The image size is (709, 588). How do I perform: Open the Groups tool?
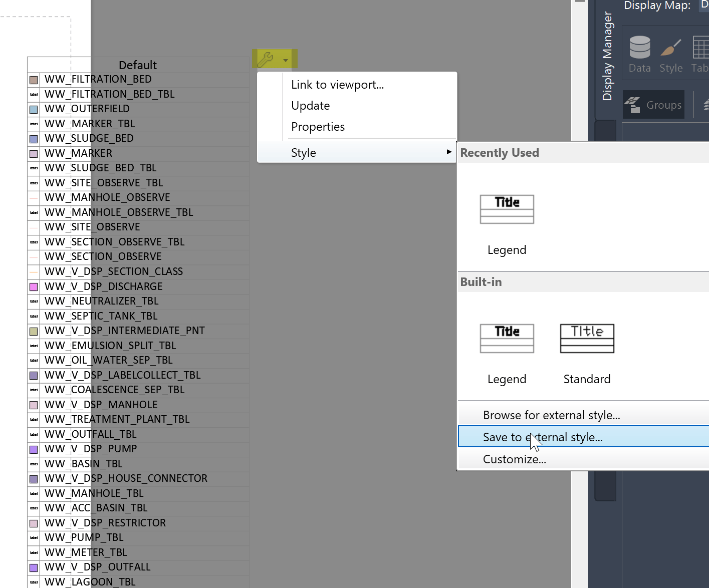click(x=653, y=105)
